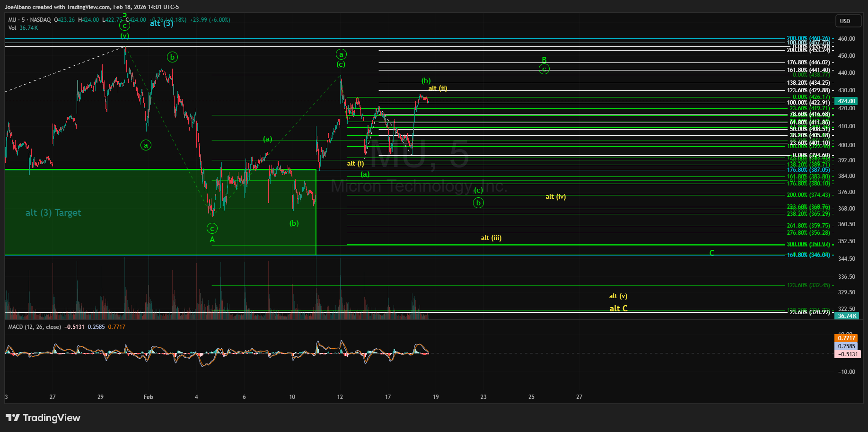Click the 200.00% (374.43) Fibonacci label
This screenshot has width=868, height=432.
click(x=808, y=195)
